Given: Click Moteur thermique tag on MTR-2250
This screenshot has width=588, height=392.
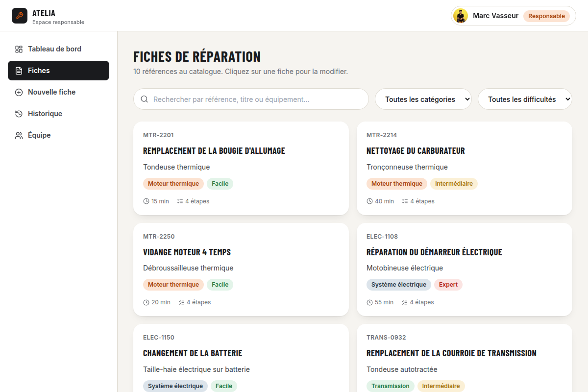Looking at the screenshot, I should [173, 285].
